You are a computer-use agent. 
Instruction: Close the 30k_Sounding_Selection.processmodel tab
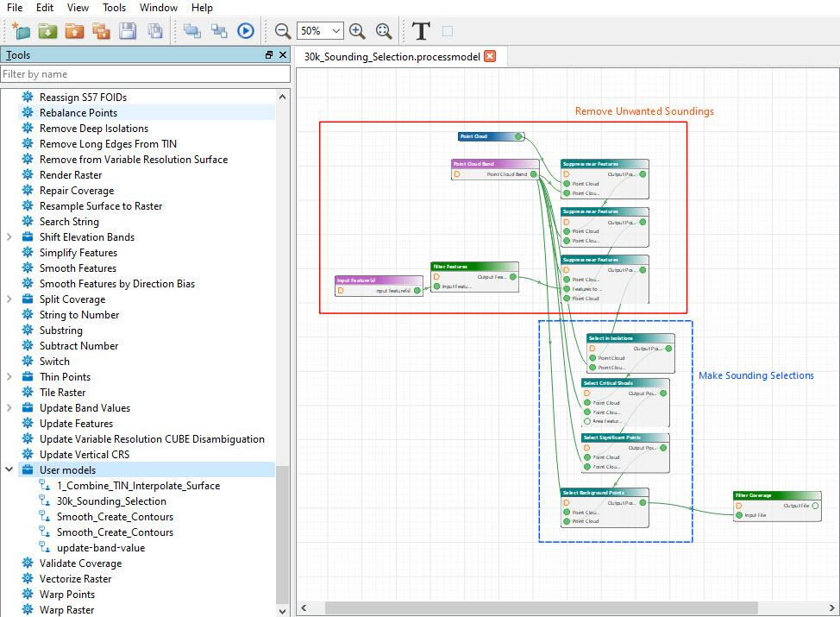tap(490, 56)
